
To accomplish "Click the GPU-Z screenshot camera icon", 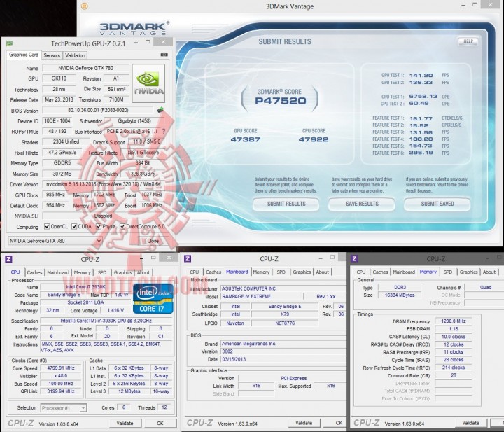I will pos(164,55).
